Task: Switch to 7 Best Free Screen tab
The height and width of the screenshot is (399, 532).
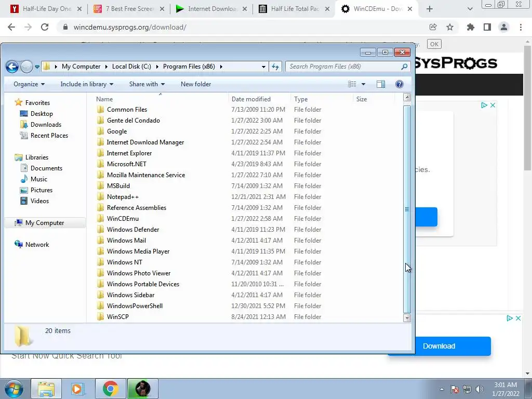Action: point(128,9)
